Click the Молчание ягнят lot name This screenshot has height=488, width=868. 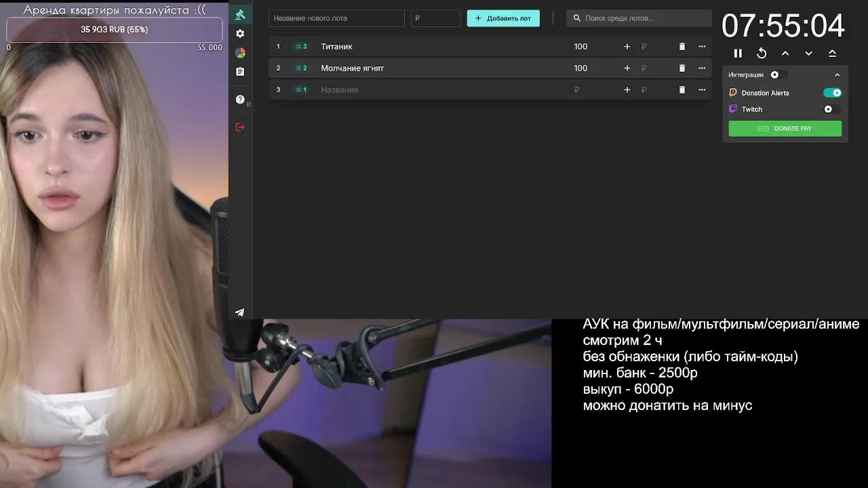click(x=352, y=68)
